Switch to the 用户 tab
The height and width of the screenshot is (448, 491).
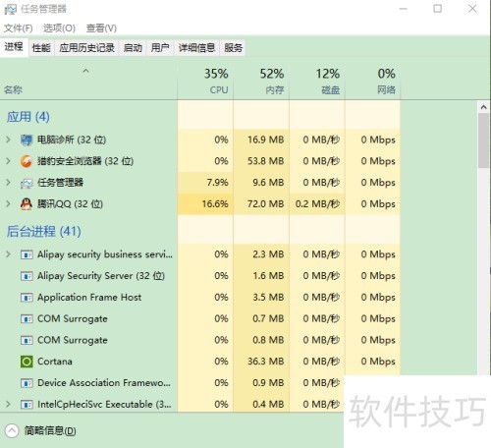pos(160,48)
